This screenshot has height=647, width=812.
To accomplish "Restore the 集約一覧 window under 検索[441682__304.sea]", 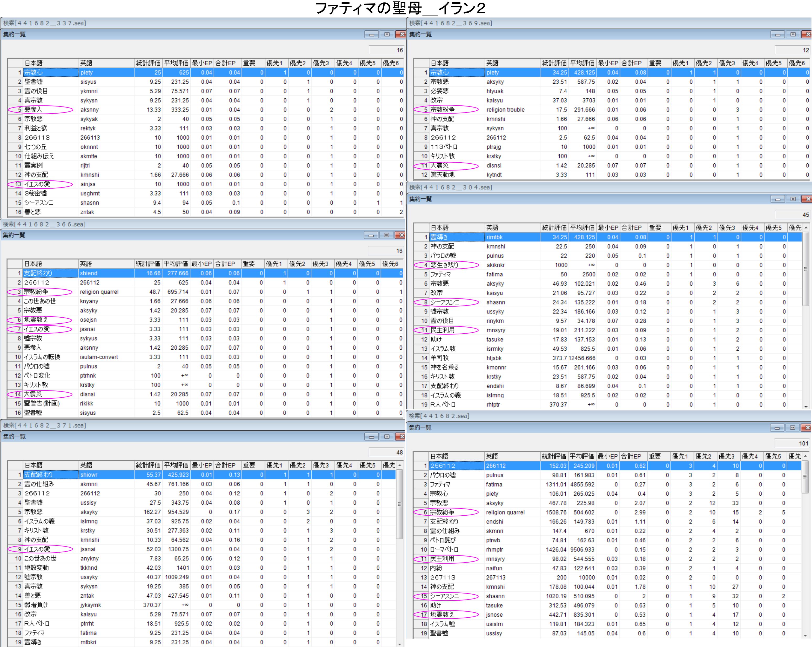I will point(793,199).
